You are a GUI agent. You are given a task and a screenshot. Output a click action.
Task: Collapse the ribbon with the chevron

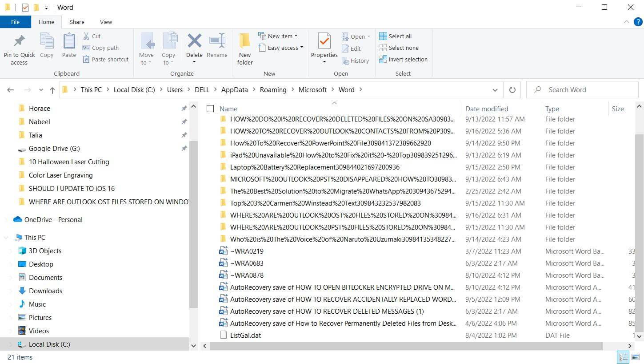[x=626, y=22]
